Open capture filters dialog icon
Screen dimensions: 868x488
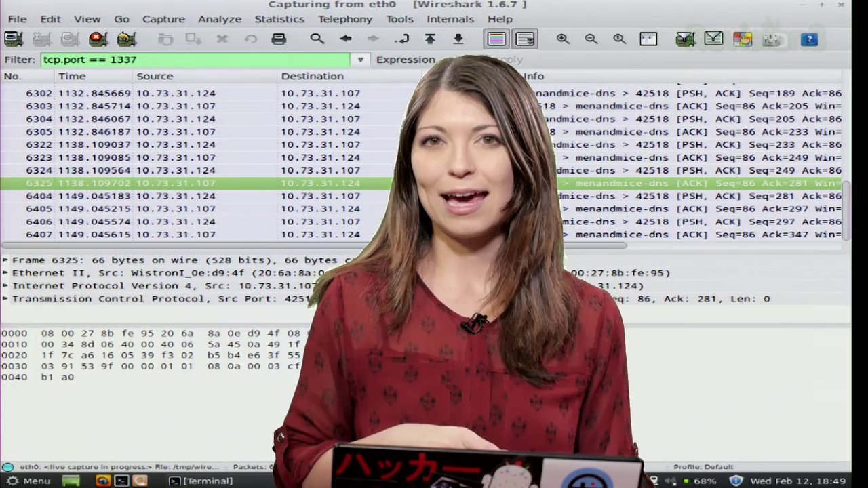[686, 39]
